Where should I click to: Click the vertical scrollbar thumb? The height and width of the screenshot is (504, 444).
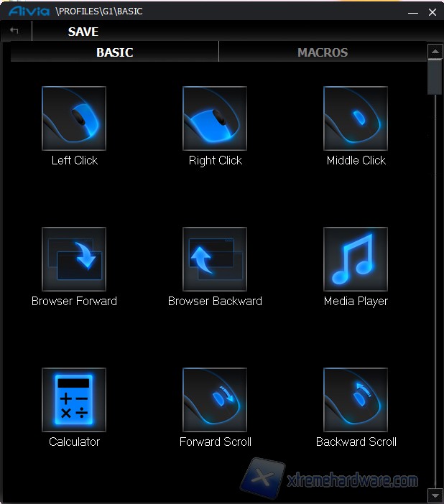tap(434, 76)
